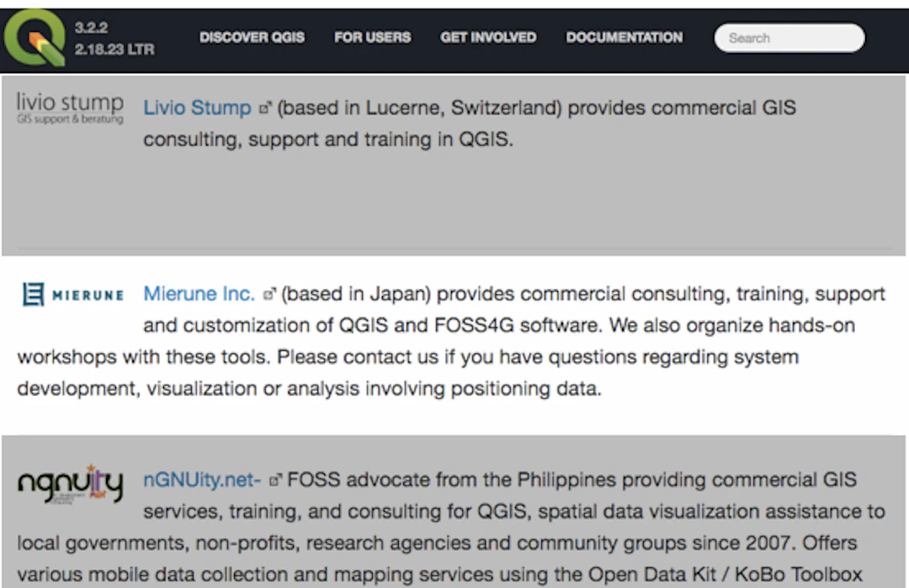Follow the Livio Stump link

click(197, 108)
